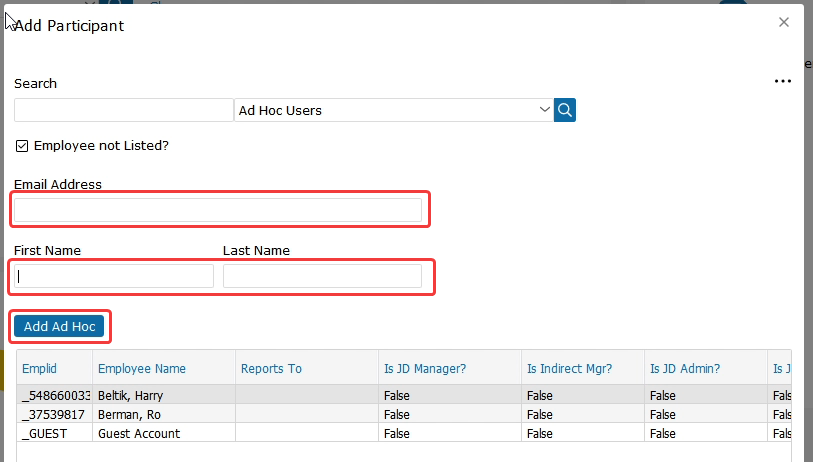The image size is (813, 462).
Task: Click Emplid _37539817 cell
Action: 54,415
